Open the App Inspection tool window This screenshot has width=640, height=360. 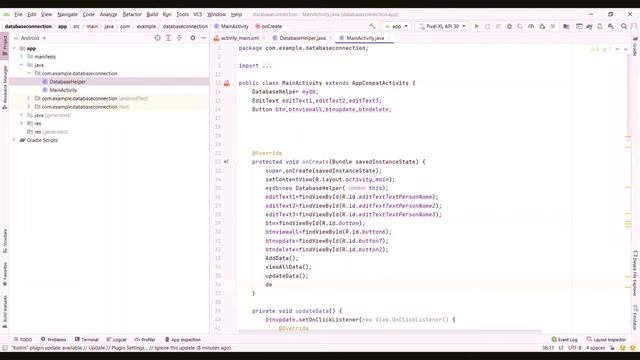(x=182, y=340)
